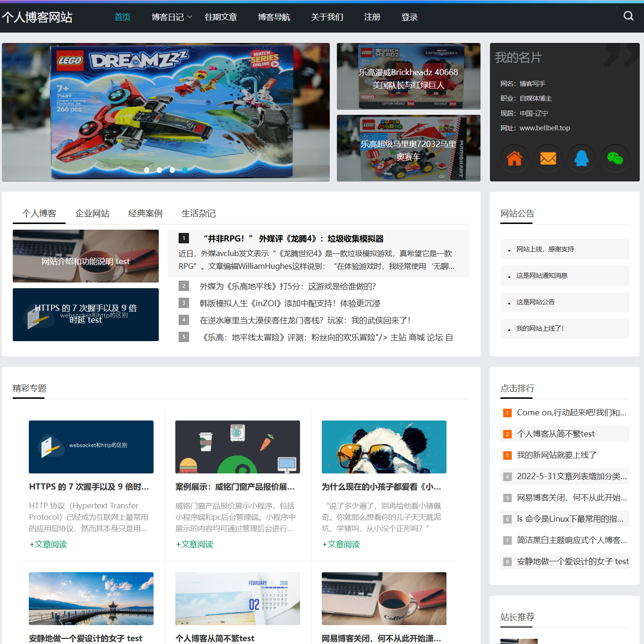
Task: Open topic title 为什么现在的小孩子都爱看《小
Action: tap(381, 487)
